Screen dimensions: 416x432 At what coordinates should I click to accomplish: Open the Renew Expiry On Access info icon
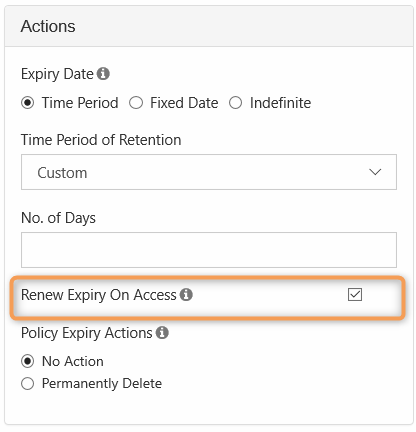coord(186,294)
